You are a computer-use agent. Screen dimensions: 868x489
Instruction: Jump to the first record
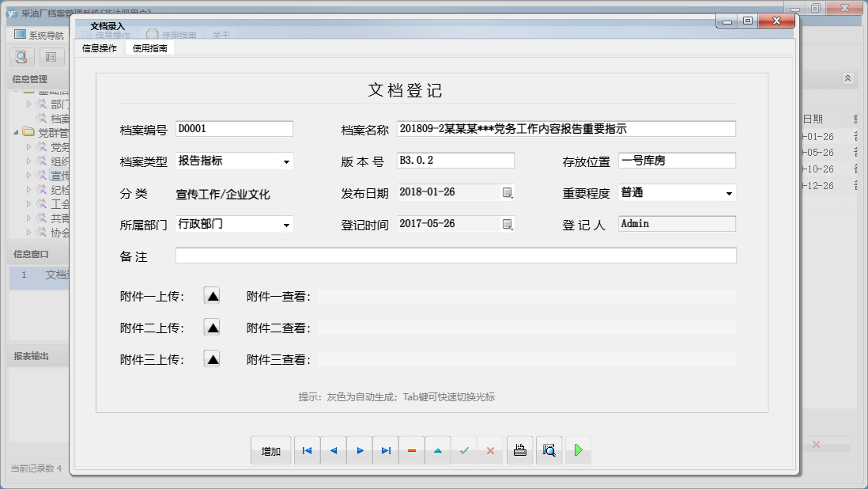(x=307, y=450)
